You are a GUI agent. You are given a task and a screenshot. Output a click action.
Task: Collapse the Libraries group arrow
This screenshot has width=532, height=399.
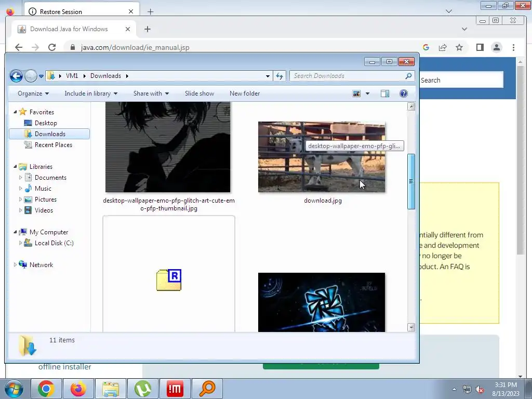pos(15,167)
